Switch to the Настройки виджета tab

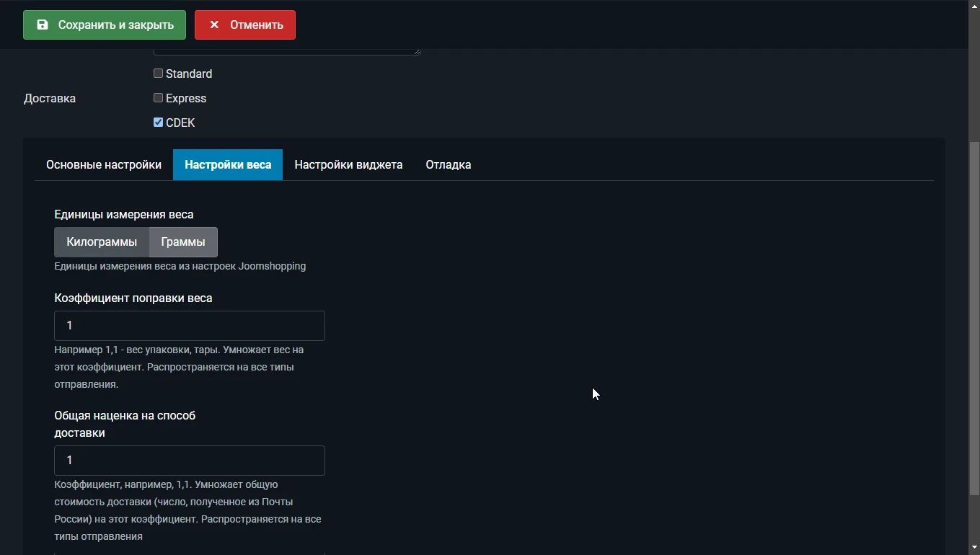348,164
